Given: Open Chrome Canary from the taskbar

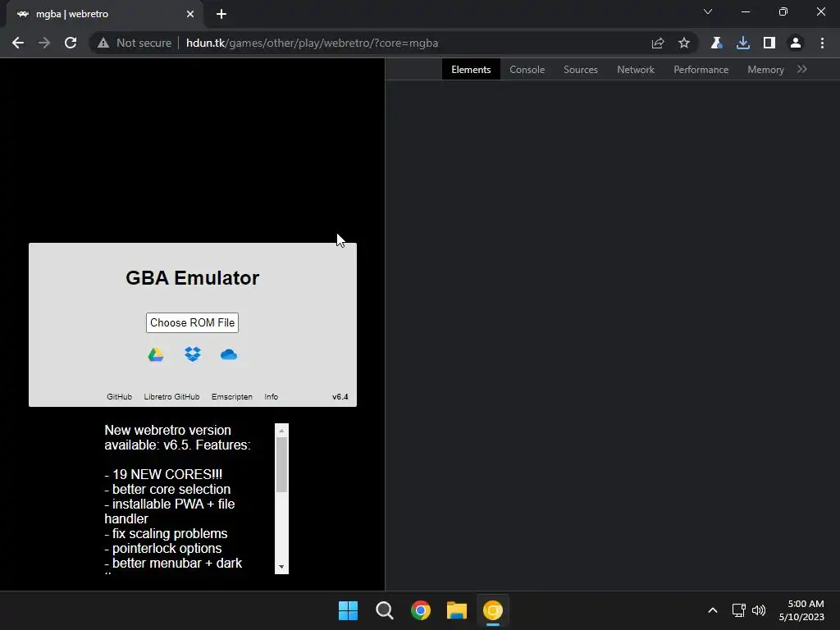Looking at the screenshot, I should point(493,610).
